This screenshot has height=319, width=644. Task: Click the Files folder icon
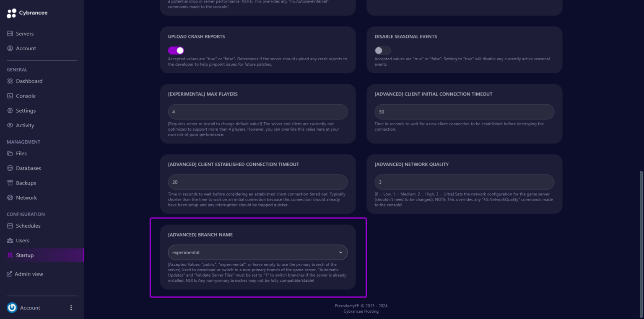[x=10, y=153]
